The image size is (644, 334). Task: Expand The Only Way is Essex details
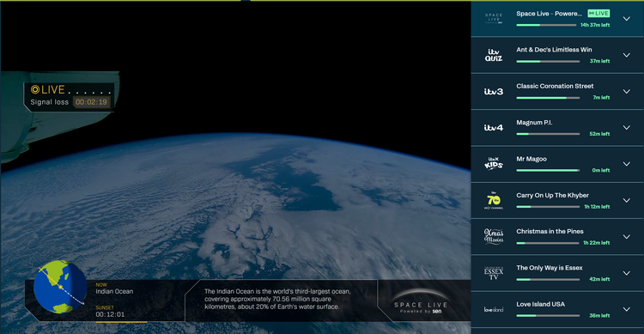tap(626, 273)
